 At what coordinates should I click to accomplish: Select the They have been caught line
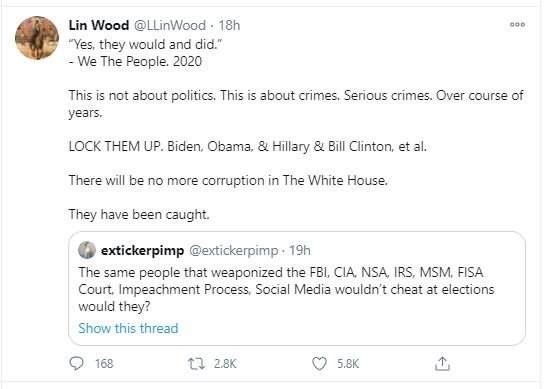coord(139,214)
